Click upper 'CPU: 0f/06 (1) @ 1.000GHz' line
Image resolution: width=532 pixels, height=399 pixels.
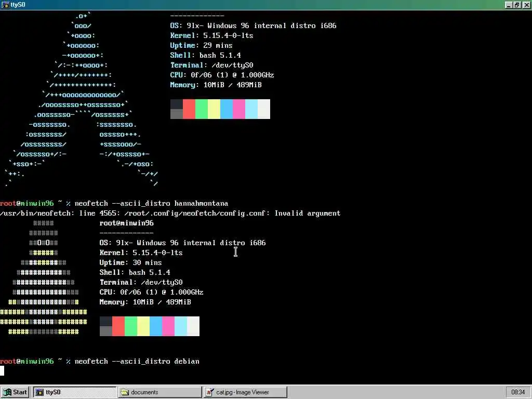tap(222, 75)
